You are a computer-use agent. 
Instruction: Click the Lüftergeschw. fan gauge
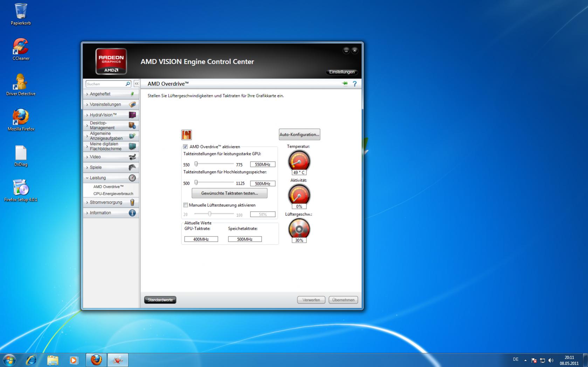pos(299,229)
